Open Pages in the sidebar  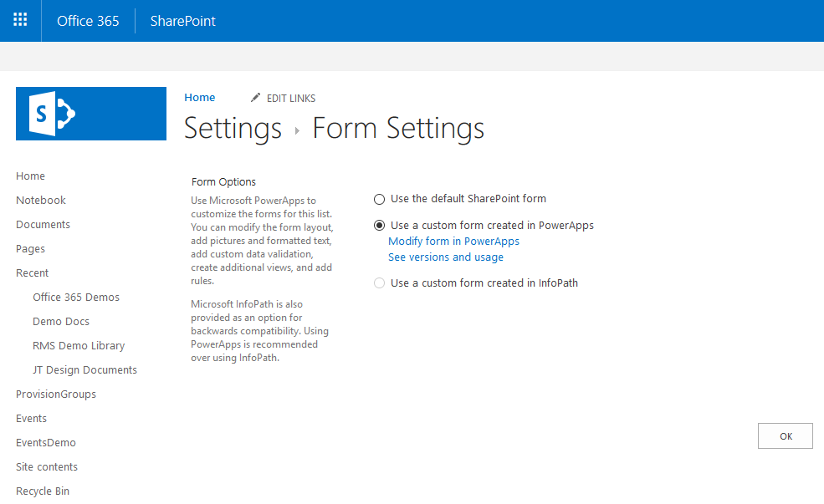coord(30,249)
